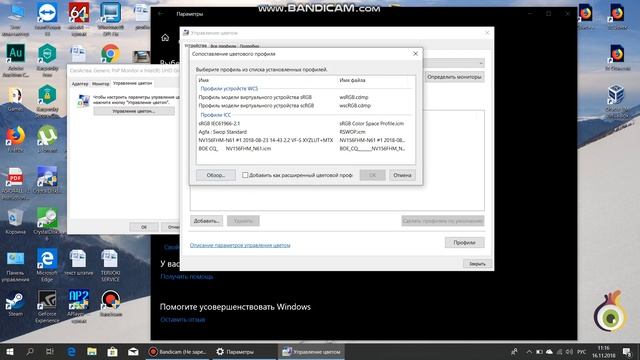Open File Explorer from the taskbar
The height and width of the screenshot is (360, 640).
coord(92,351)
